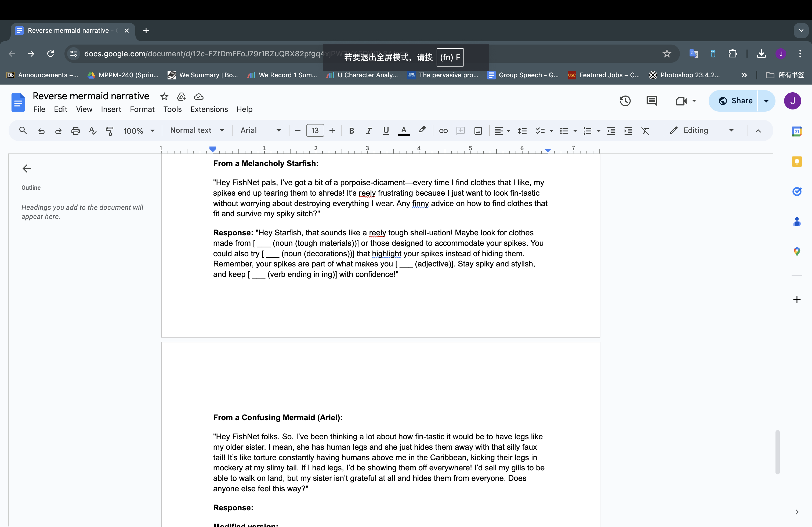
Task: Open the Google Calendar side panel
Action: [797, 131]
